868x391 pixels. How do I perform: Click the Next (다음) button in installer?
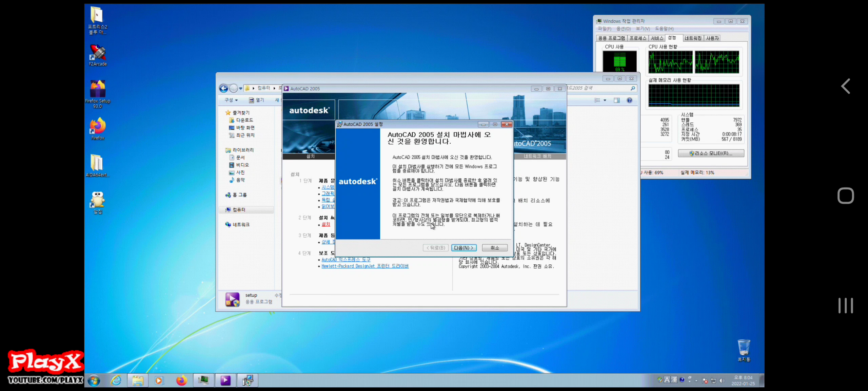pos(463,248)
